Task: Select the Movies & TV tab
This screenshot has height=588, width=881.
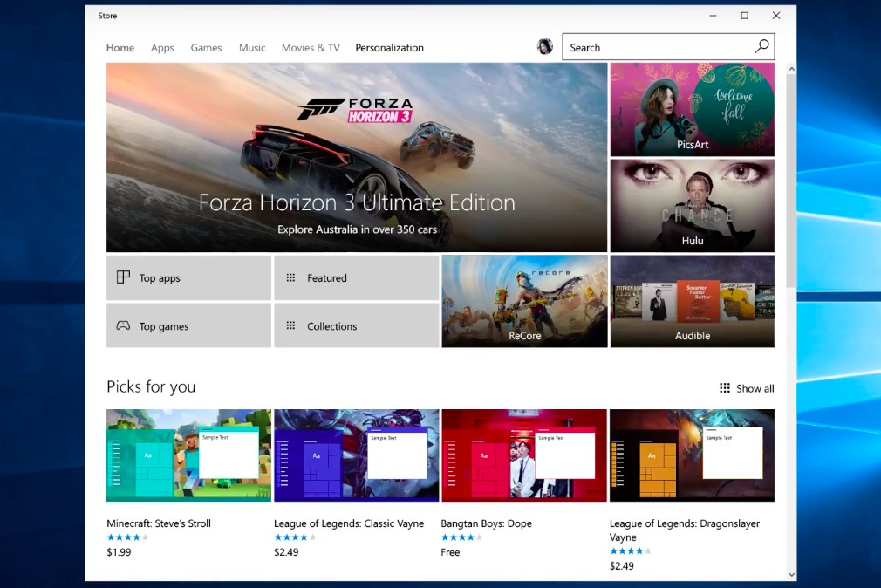Action: click(311, 48)
